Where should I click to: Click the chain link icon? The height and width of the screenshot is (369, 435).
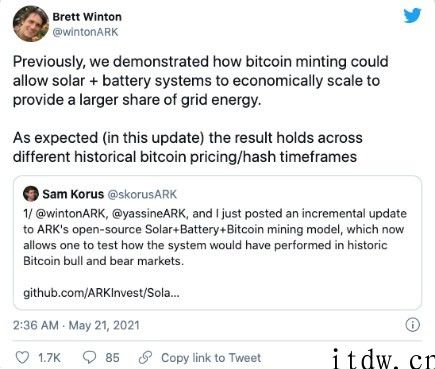pos(145,358)
